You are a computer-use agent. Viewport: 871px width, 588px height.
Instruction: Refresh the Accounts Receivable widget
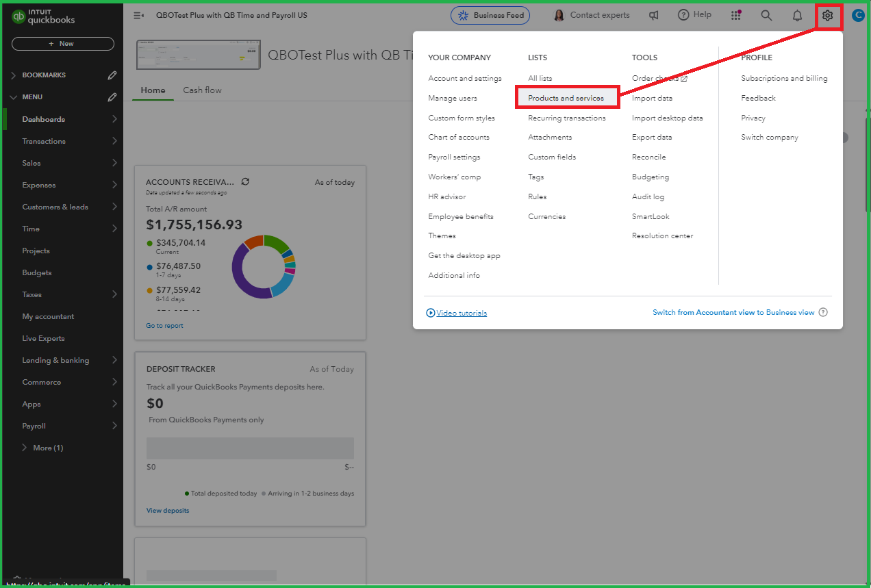245,182
